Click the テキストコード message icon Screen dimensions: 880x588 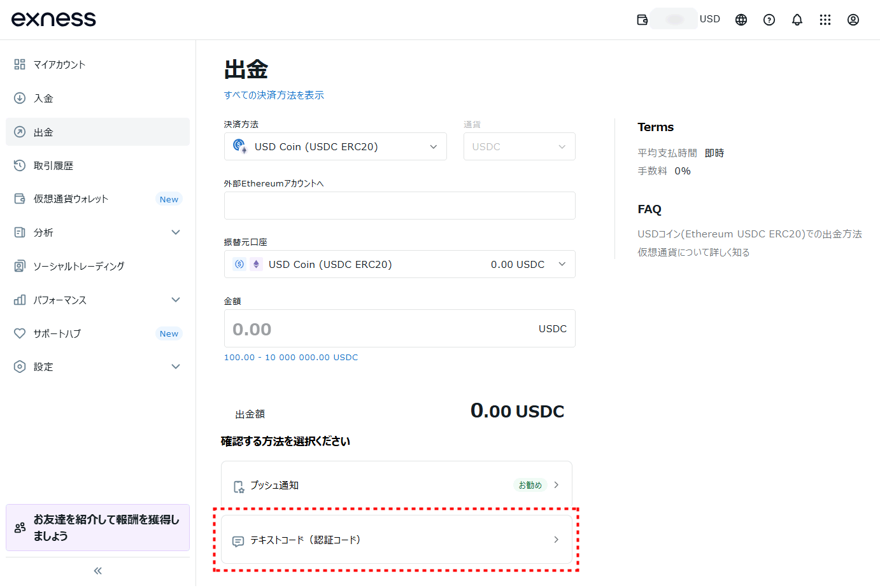coord(238,542)
